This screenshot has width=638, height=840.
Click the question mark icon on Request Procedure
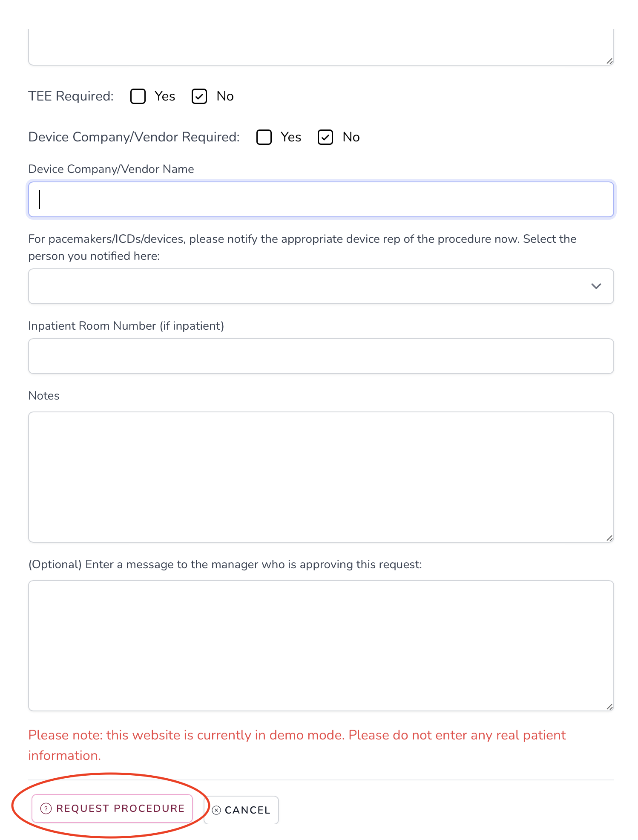(x=46, y=808)
